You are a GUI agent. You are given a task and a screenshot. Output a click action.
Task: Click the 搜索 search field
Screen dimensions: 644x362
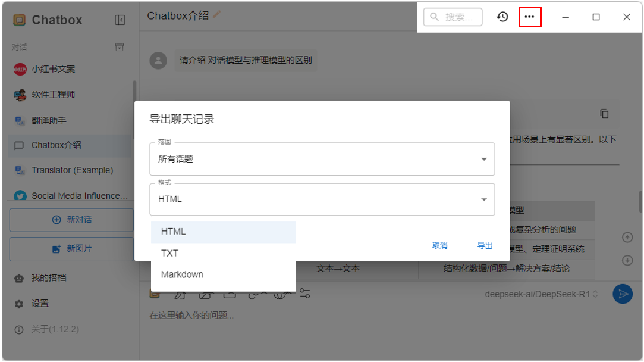tap(453, 17)
